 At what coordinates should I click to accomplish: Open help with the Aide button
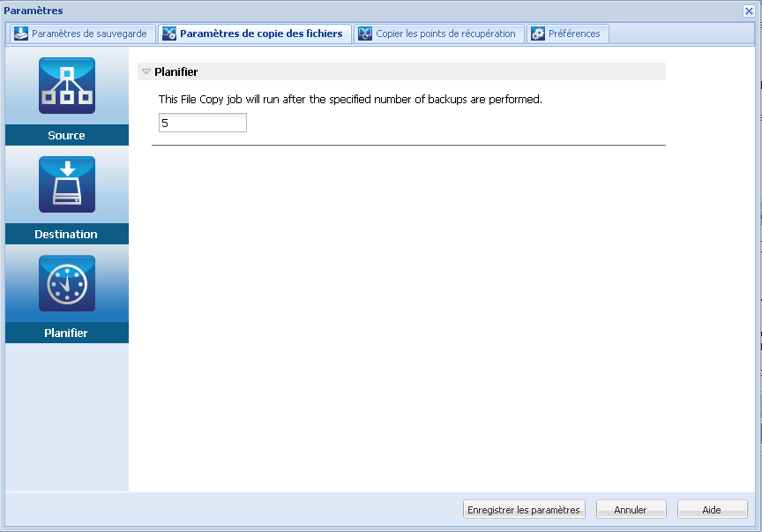click(712, 509)
